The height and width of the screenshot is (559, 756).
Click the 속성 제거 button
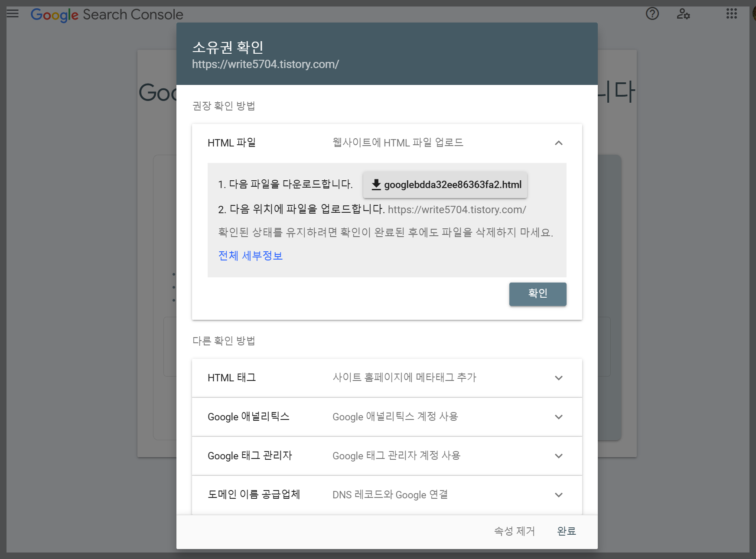[515, 531]
